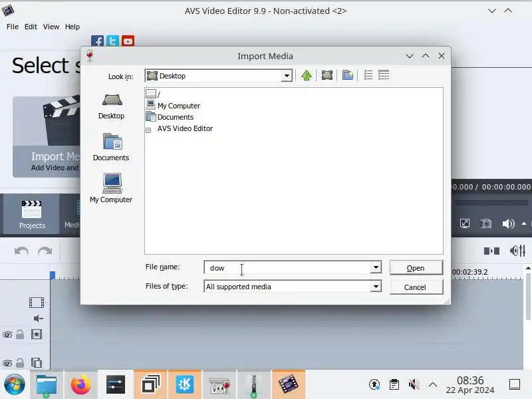The width and height of the screenshot is (532, 399).
Task: Open the View menu
Action: tap(51, 27)
